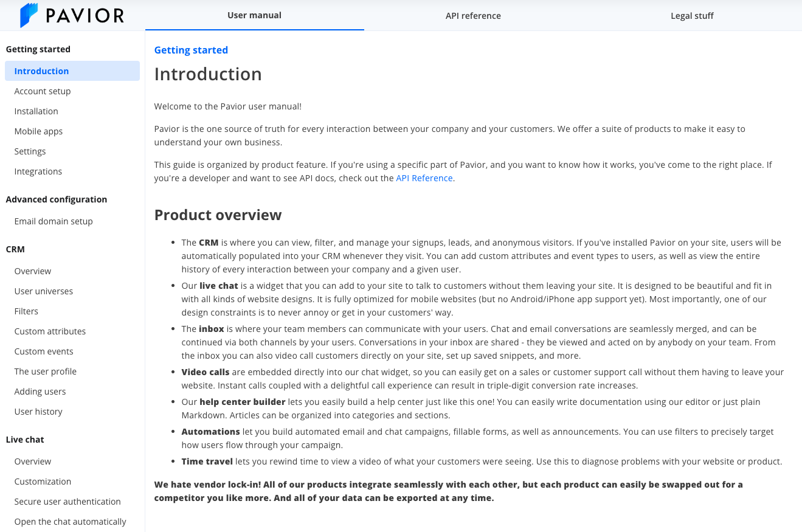
Task: Switch to the API reference tab
Action: pyautogui.click(x=473, y=16)
